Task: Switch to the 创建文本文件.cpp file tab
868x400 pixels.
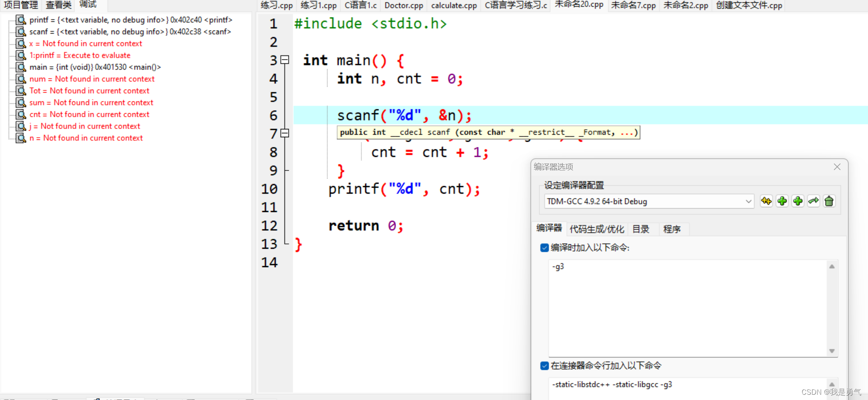Action: pos(749,5)
